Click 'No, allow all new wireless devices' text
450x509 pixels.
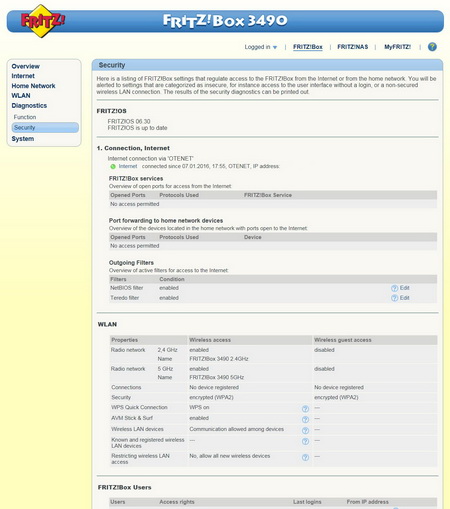(x=230, y=456)
